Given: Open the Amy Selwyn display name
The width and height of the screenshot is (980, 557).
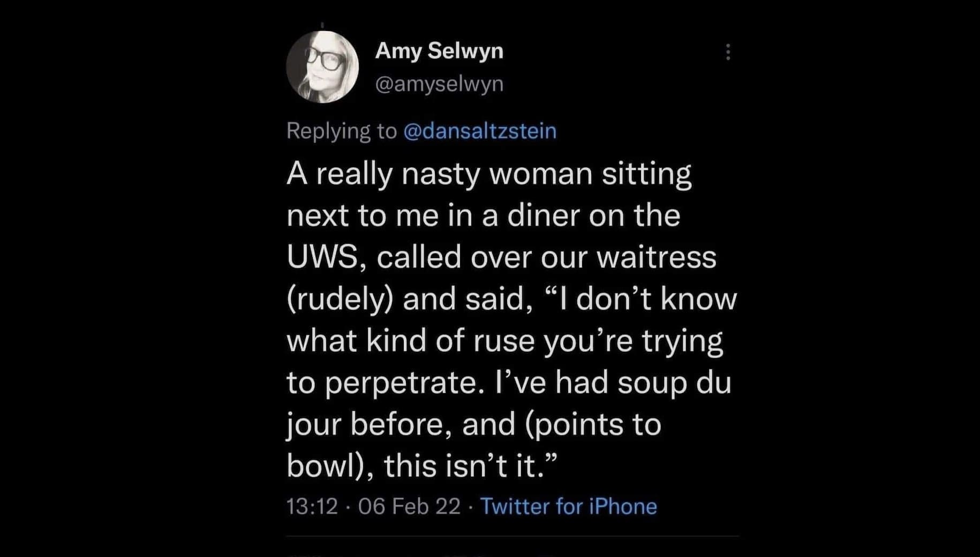Looking at the screenshot, I should [439, 51].
